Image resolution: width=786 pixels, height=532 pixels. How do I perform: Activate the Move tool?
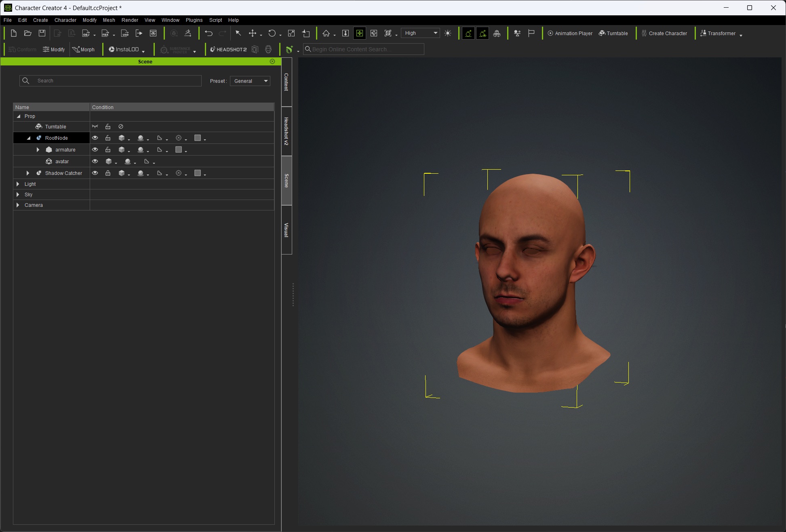point(253,33)
